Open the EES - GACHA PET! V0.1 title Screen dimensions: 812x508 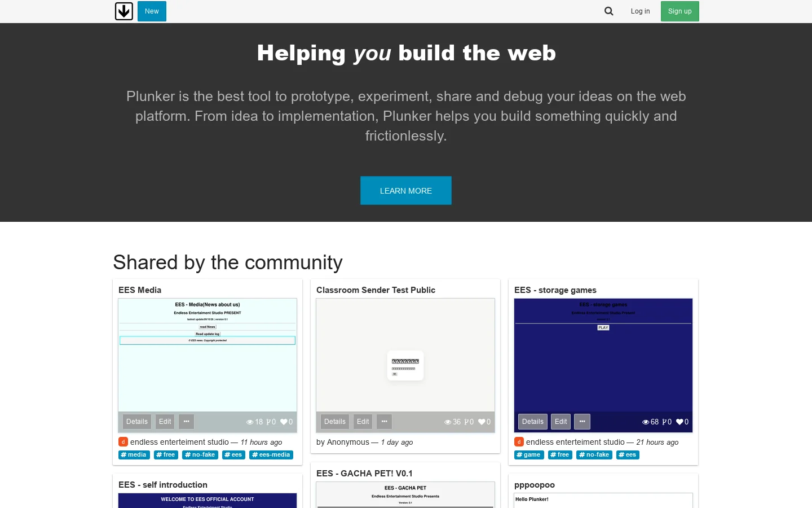[364, 474]
